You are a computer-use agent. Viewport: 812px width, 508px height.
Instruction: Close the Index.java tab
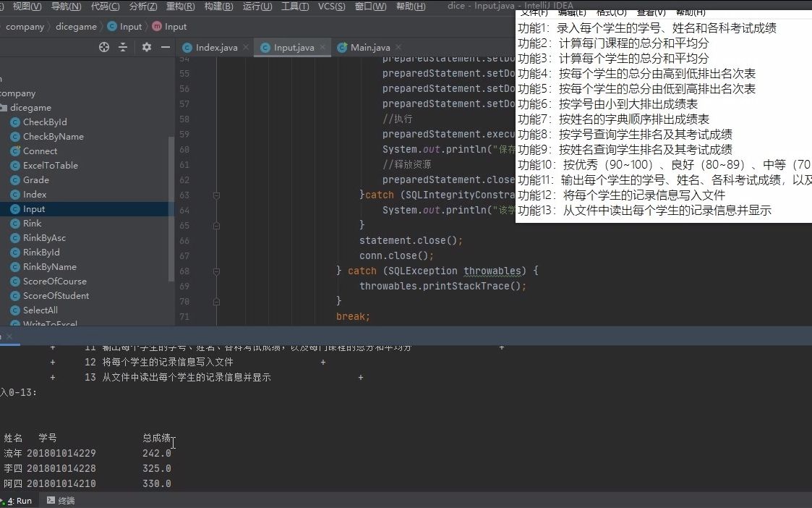(245, 46)
